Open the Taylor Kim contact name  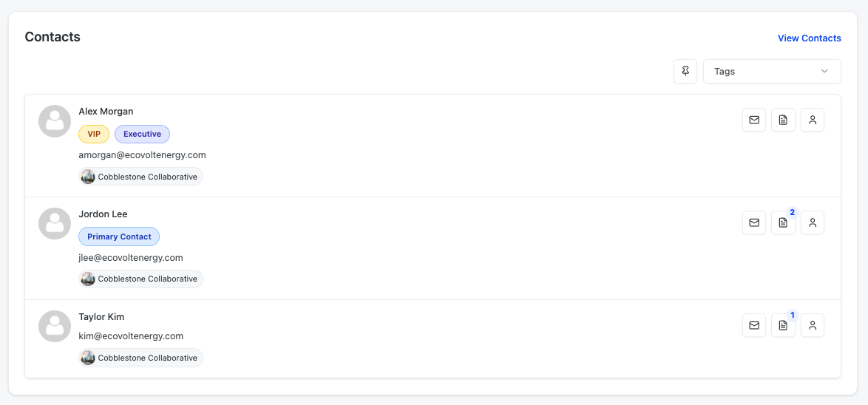pyautogui.click(x=101, y=317)
